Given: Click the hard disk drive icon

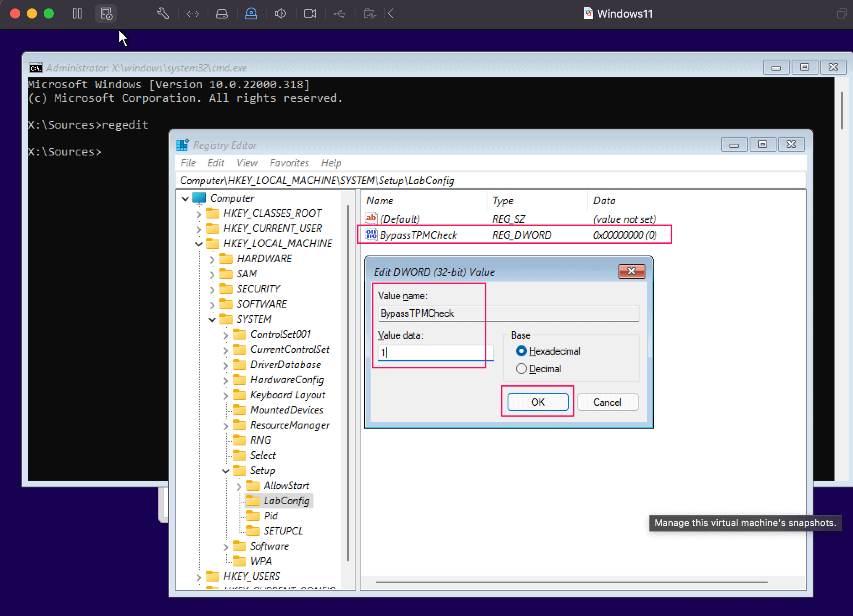Looking at the screenshot, I should point(222,14).
